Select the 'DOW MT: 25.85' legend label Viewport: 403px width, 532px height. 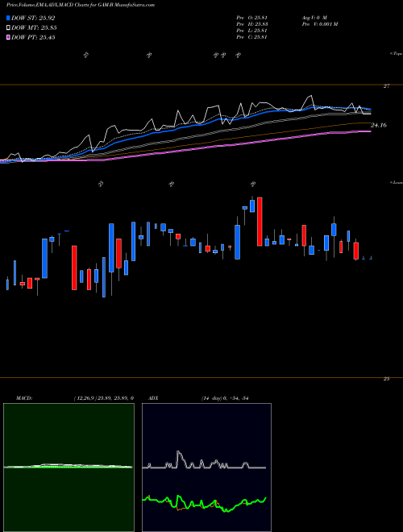coord(34,28)
